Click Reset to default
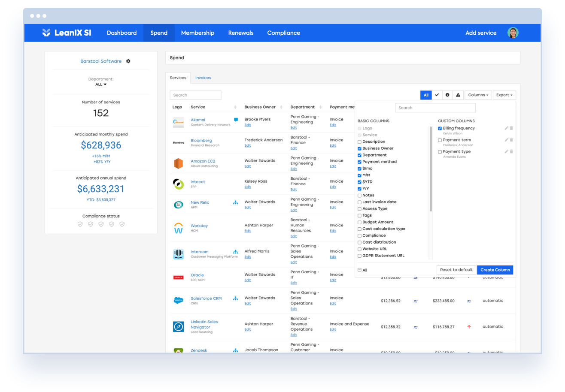This screenshot has height=392, width=565. point(456,270)
